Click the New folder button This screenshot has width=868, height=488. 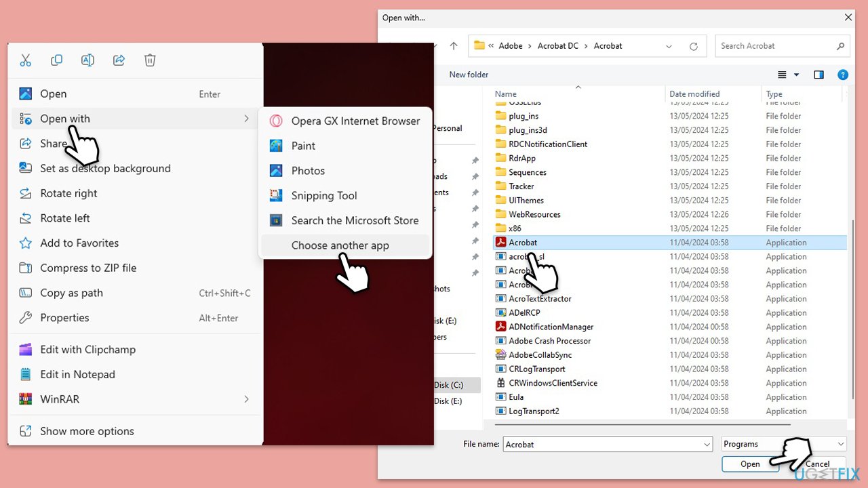pos(469,75)
